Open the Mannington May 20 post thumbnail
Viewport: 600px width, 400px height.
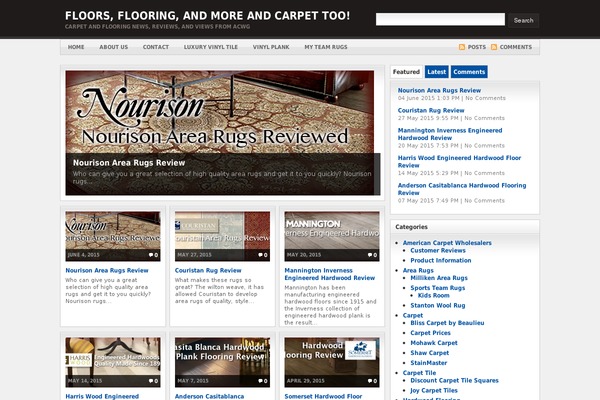coord(332,236)
